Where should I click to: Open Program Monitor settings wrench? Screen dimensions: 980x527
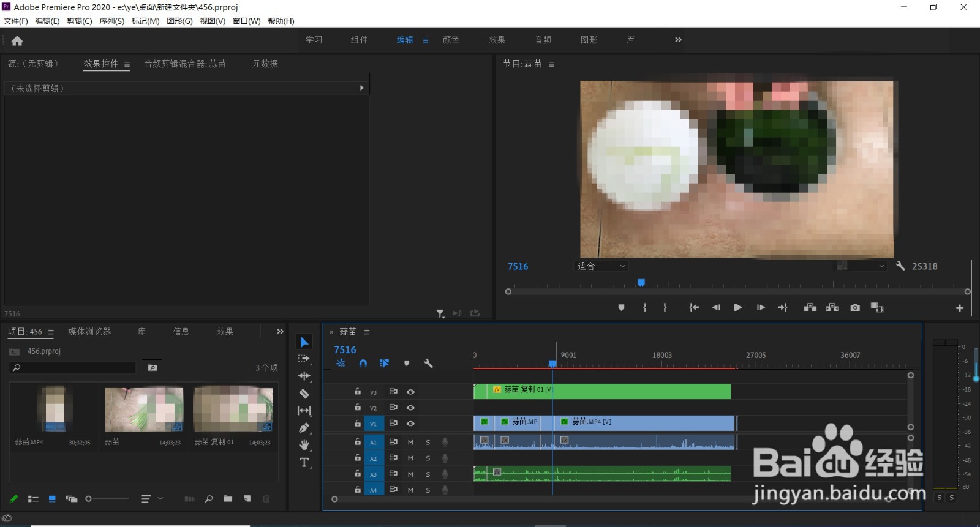(900, 266)
